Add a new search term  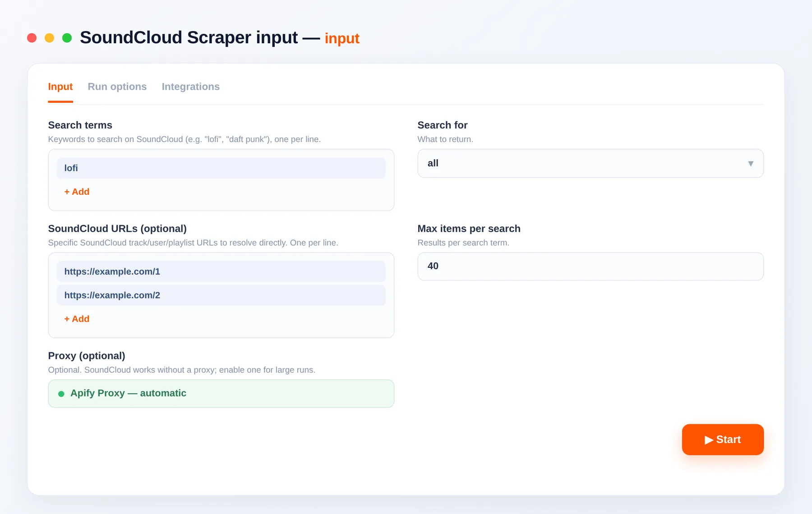coord(77,192)
